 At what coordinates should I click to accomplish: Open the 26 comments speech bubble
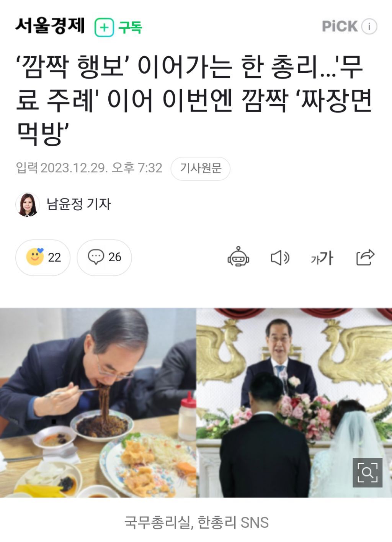point(104,257)
